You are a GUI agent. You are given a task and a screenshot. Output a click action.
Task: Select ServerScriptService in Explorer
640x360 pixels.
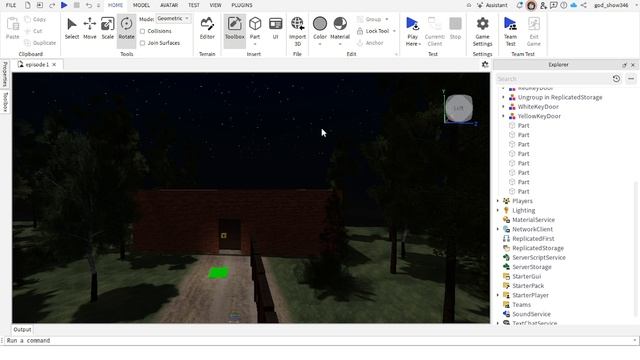point(539,258)
